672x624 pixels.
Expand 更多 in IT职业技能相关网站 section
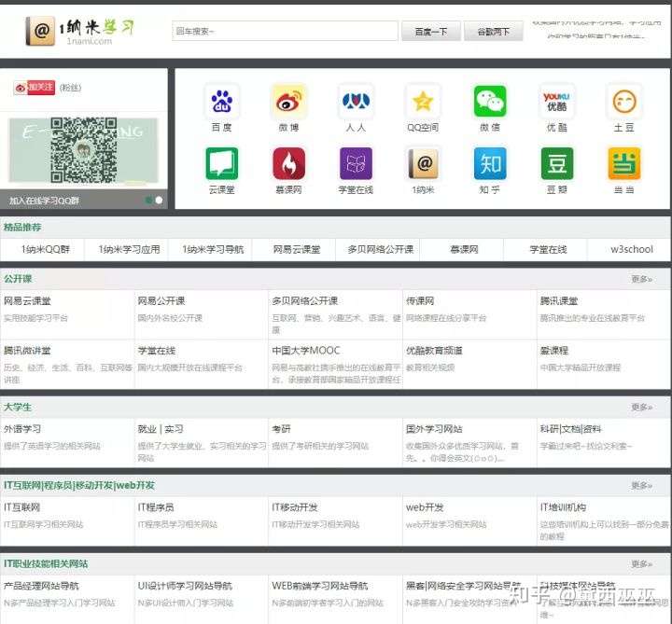[641, 564]
